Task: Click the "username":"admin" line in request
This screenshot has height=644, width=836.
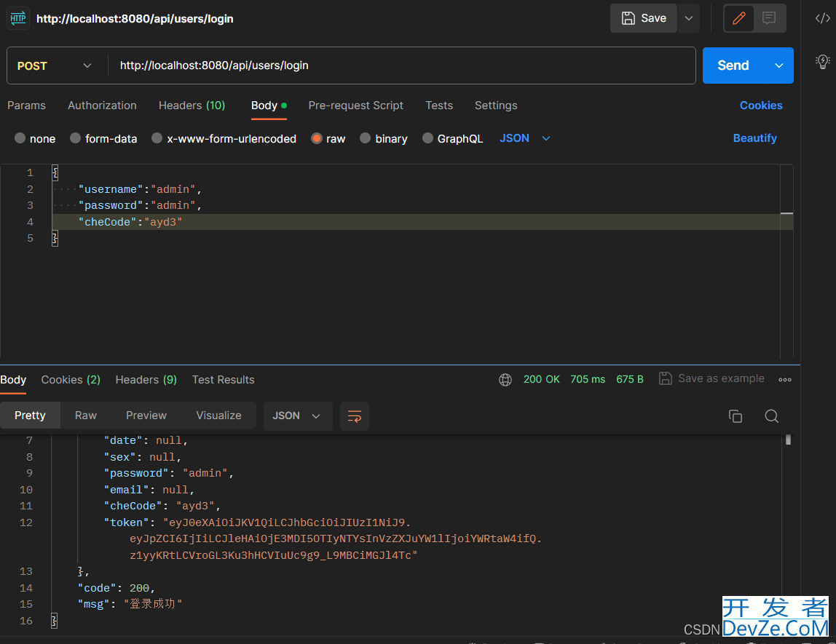Action: (x=141, y=190)
